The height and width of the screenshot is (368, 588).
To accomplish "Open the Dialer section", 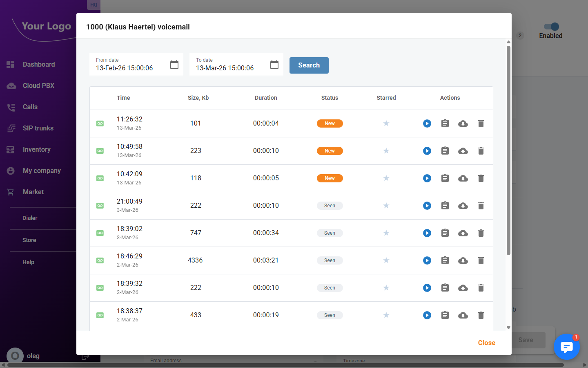I will (30, 218).
